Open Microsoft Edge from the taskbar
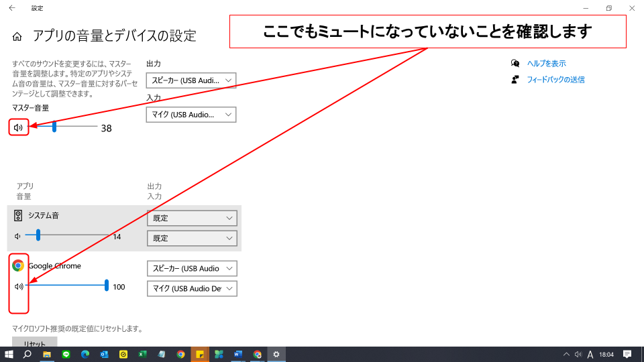Image resolution: width=644 pixels, height=362 pixels. coord(85,354)
